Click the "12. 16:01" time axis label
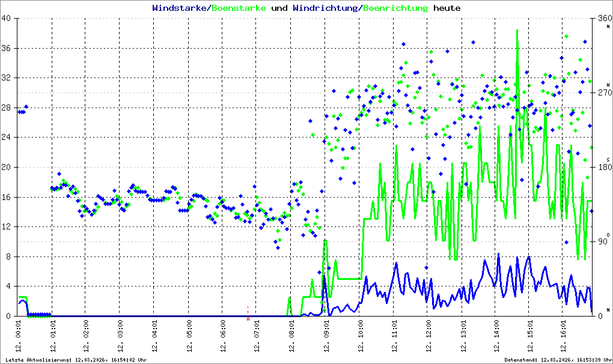Viewport: 613px width, 364px height. pyautogui.click(x=564, y=338)
